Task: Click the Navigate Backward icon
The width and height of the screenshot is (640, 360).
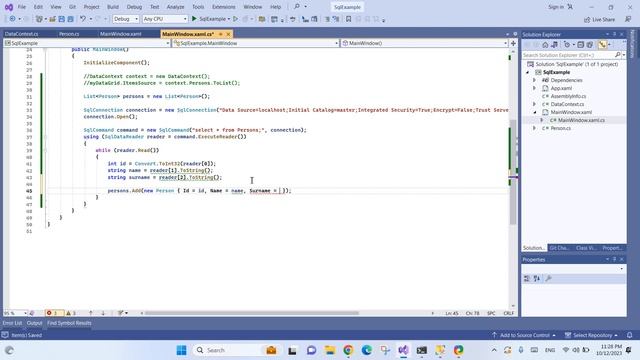Action: coord(13,19)
